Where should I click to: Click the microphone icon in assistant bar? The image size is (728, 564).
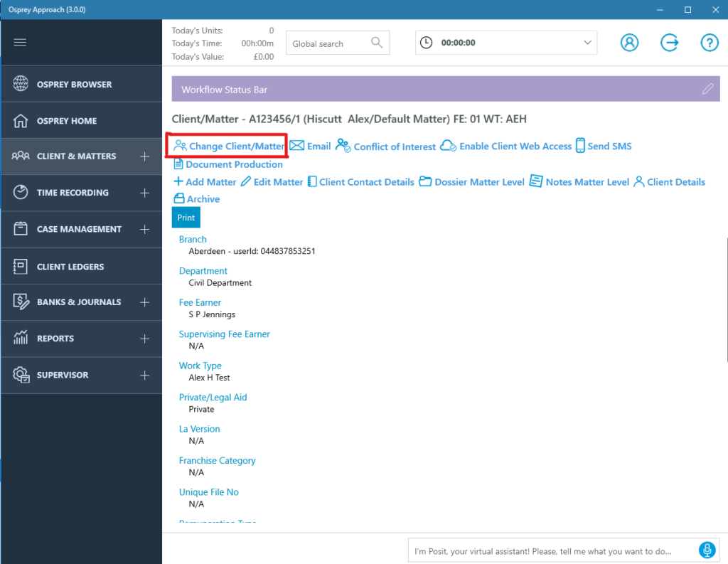click(x=707, y=550)
